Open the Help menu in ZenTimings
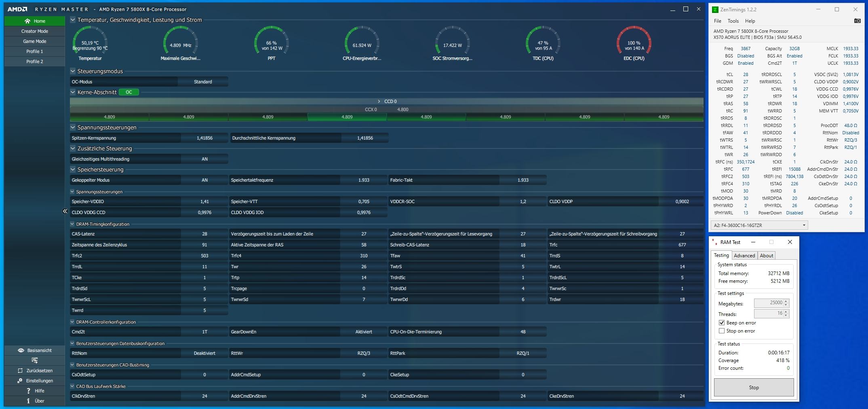This screenshot has width=868, height=409. 750,21
